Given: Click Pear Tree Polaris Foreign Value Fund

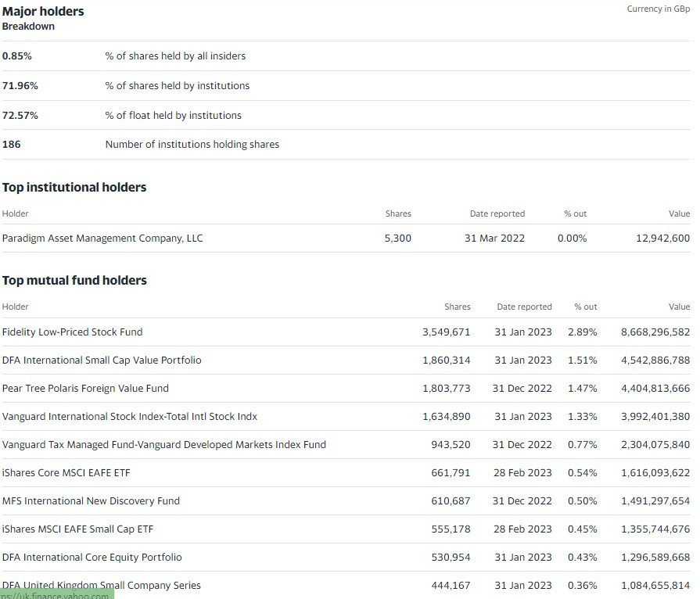Looking at the screenshot, I should (85, 389).
